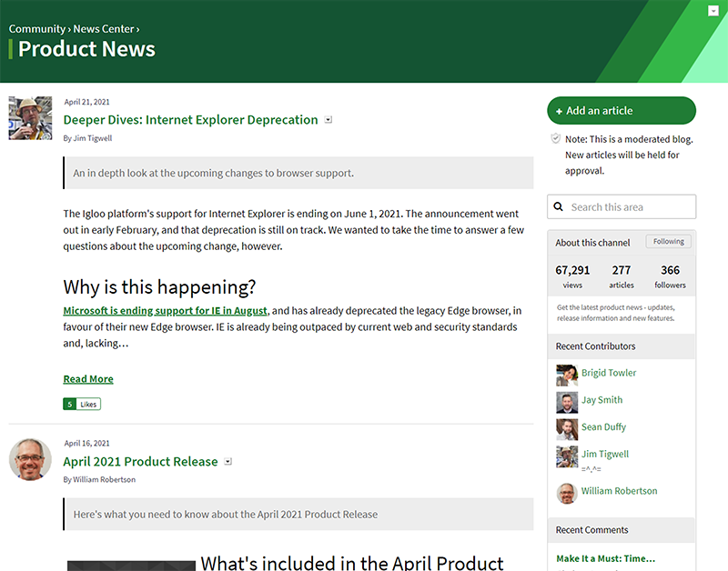Open Make It a Must recent comment

point(605,558)
